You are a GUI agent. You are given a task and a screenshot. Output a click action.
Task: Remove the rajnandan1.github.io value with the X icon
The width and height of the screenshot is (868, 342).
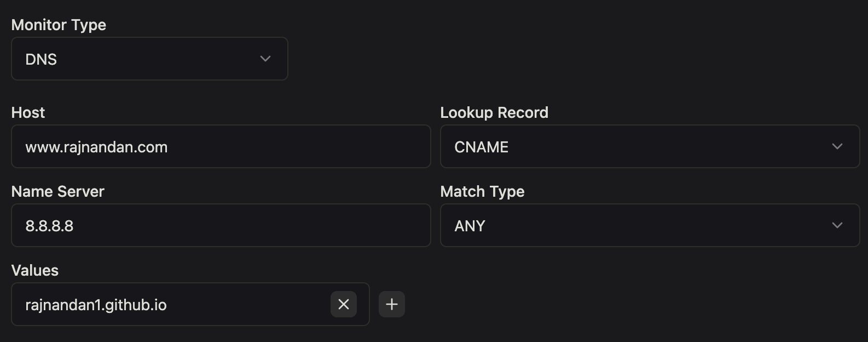pos(344,304)
